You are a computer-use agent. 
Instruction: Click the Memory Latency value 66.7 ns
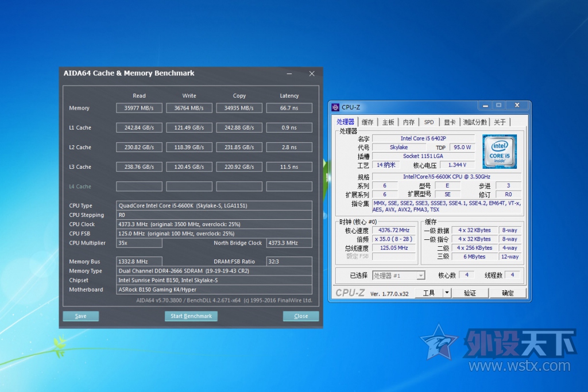coord(289,108)
